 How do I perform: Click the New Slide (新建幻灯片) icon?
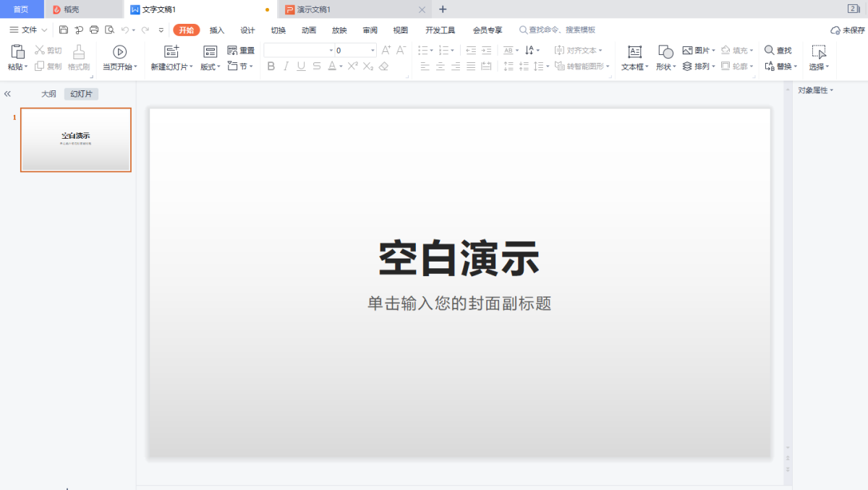(171, 51)
